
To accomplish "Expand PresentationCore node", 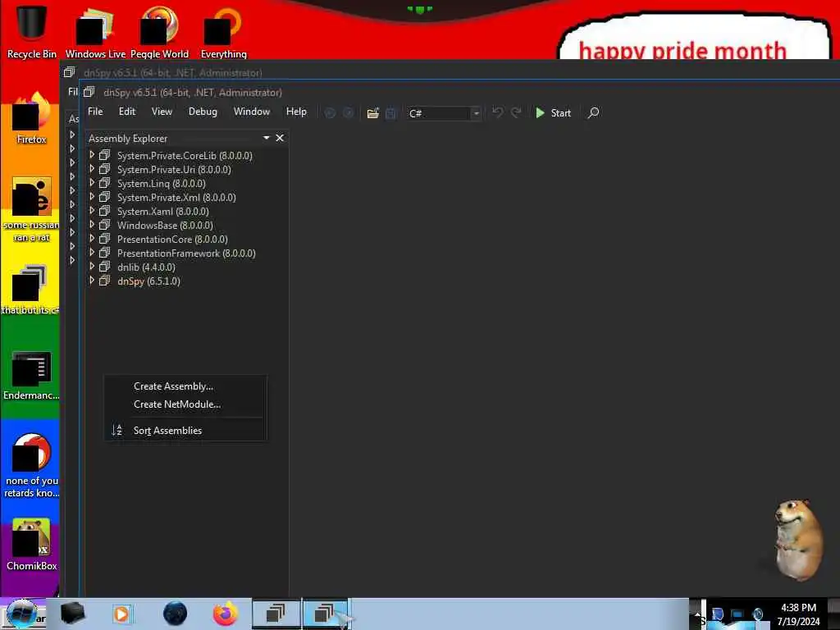I will pyautogui.click(x=92, y=239).
